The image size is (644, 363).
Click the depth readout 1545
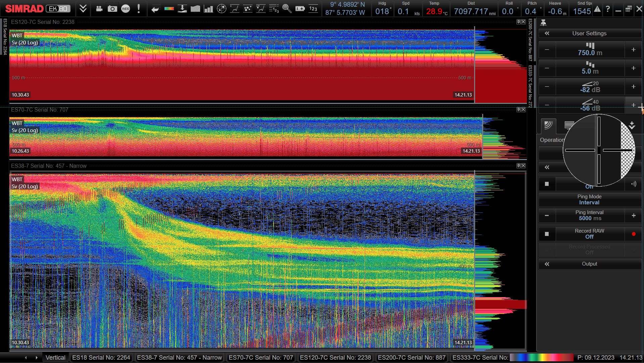(582, 11)
